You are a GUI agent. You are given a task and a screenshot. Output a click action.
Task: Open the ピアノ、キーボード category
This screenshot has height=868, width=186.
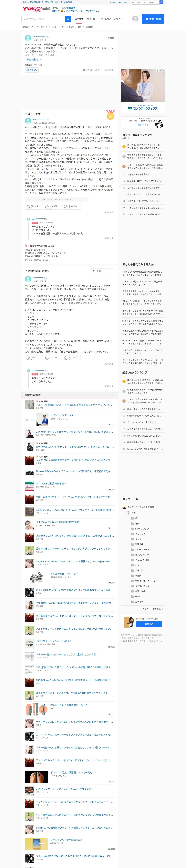click(142, 555)
